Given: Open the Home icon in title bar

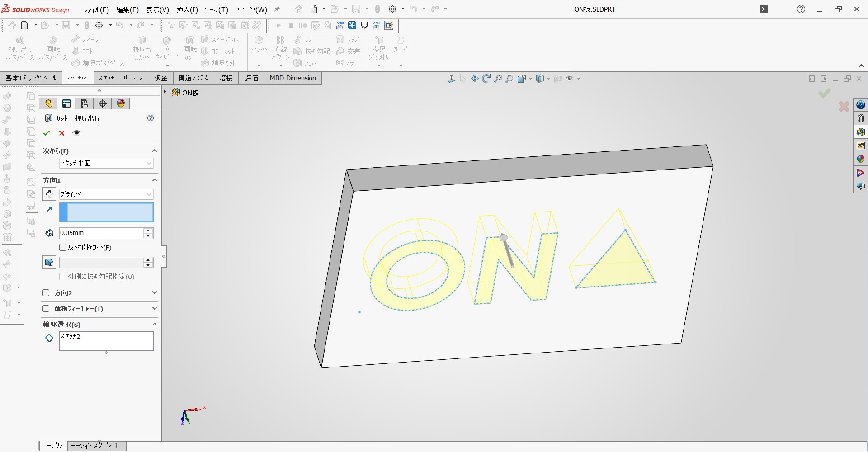Looking at the screenshot, I should tap(299, 9).
